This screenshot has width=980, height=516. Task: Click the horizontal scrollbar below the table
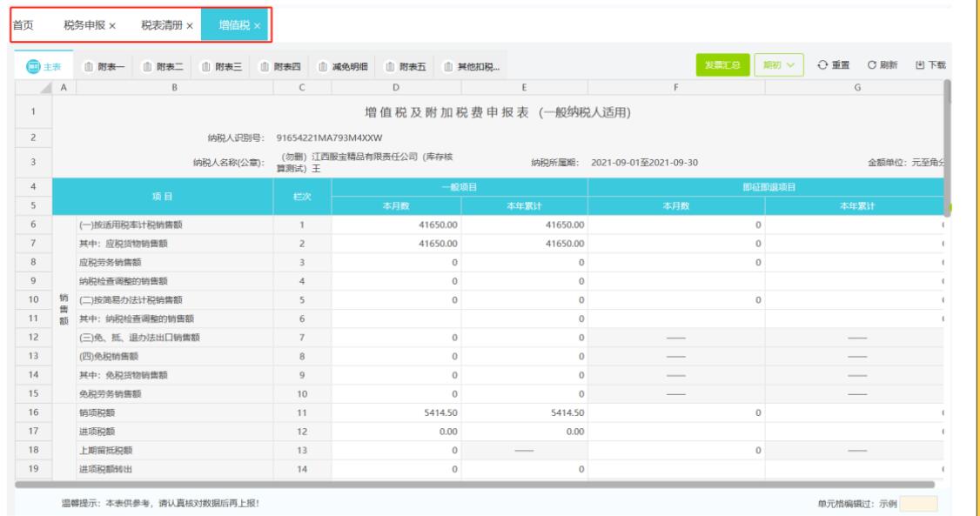[474, 485]
